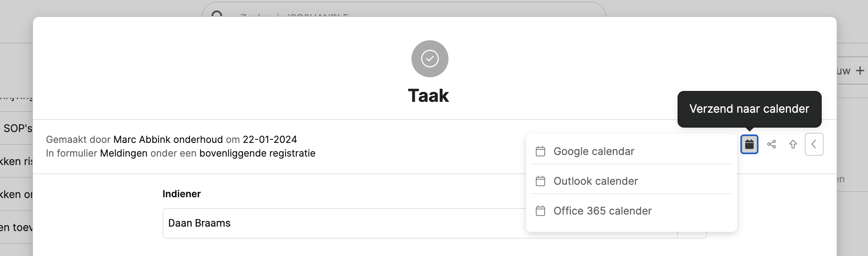Click the calendar icon beside Outlook calender
Screen dimensions: 868x256
(540, 181)
